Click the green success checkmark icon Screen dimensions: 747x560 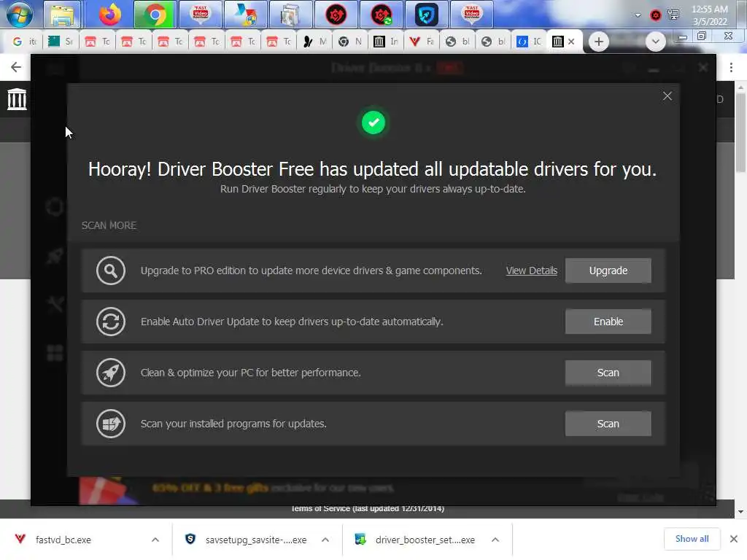pos(373,122)
